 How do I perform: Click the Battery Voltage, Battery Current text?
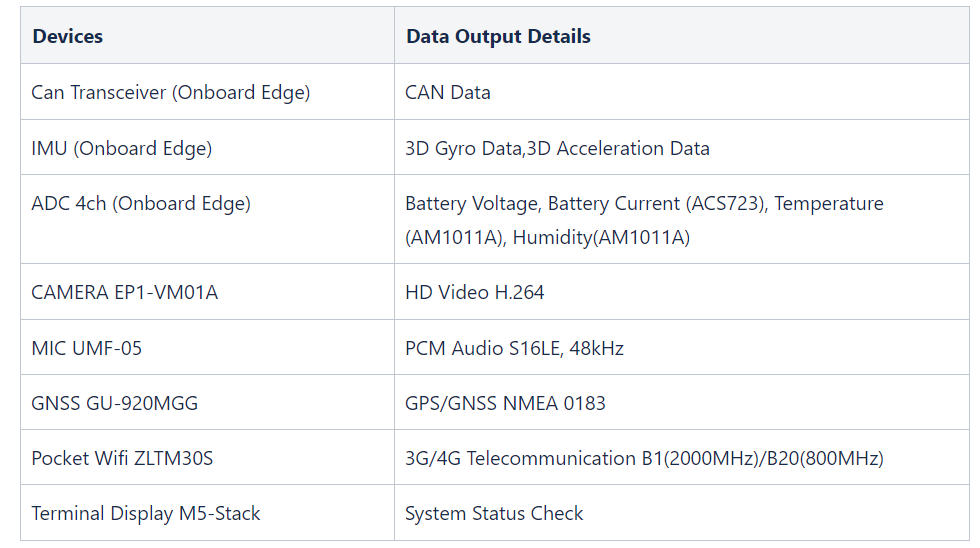[542, 203]
